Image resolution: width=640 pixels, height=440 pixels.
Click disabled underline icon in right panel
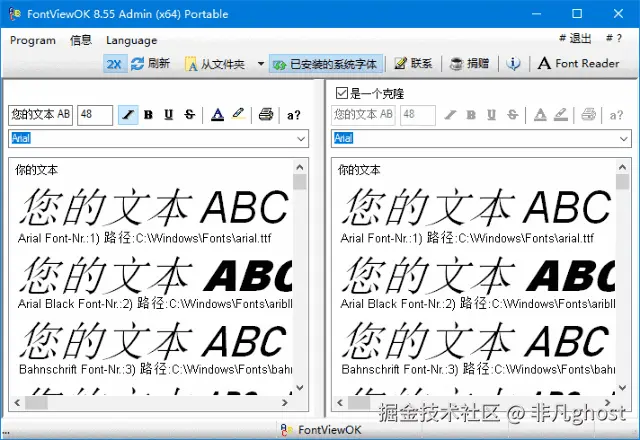(x=491, y=115)
